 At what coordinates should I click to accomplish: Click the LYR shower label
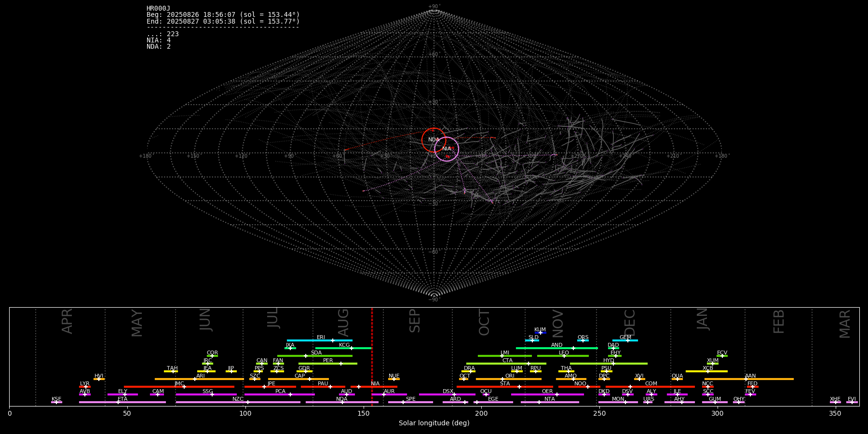(x=85, y=383)
